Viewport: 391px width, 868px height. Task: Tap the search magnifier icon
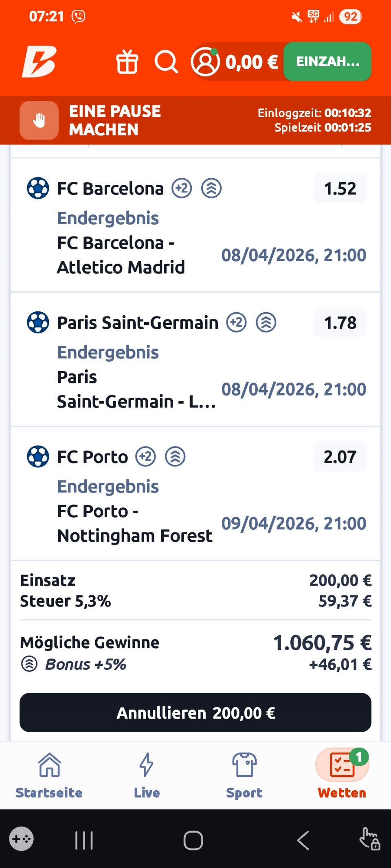point(166,62)
